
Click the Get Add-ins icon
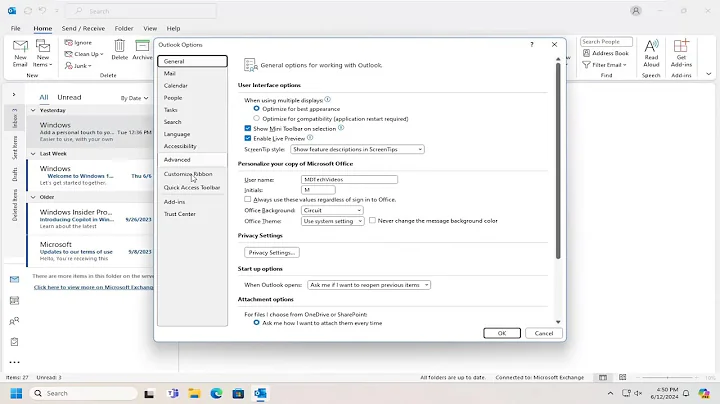click(x=681, y=53)
